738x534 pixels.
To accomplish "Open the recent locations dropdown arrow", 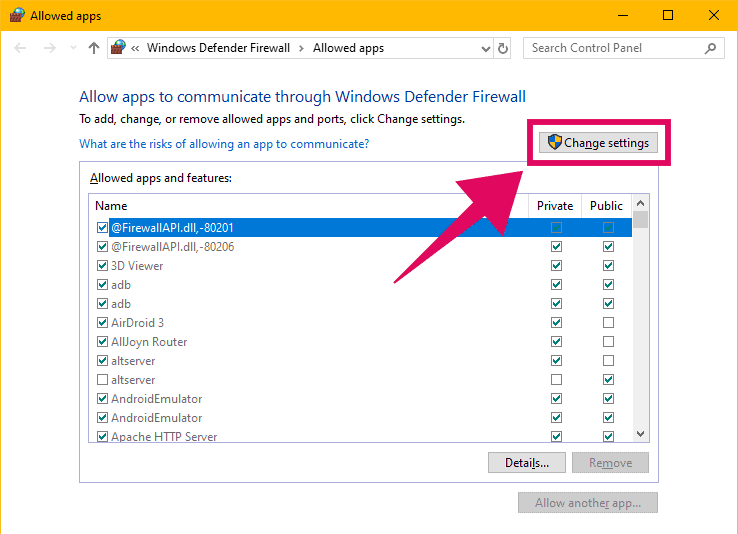I will 73,48.
